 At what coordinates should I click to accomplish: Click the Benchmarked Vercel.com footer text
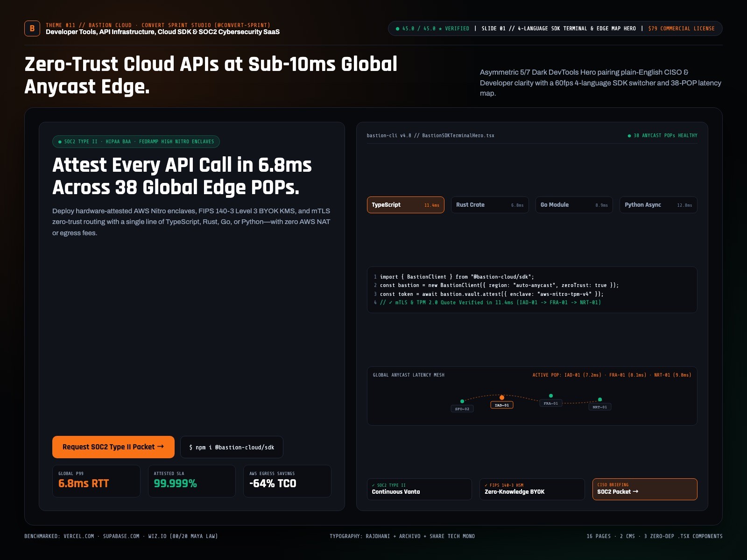click(121, 536)
